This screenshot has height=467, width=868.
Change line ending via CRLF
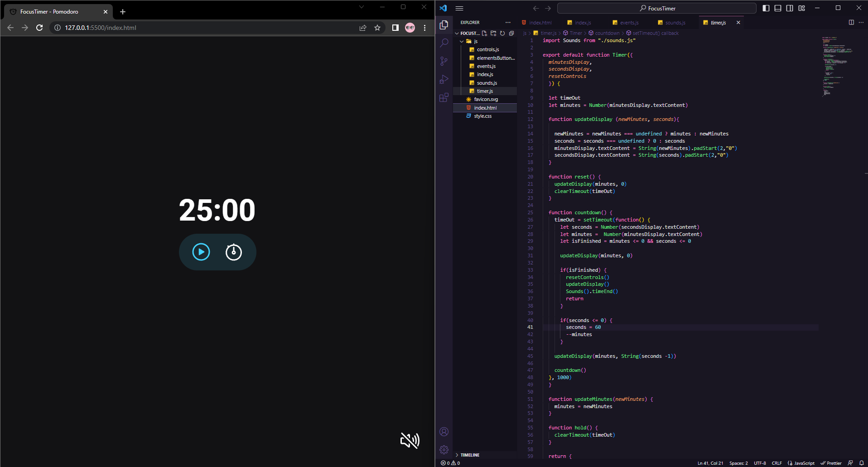point(776,463)
